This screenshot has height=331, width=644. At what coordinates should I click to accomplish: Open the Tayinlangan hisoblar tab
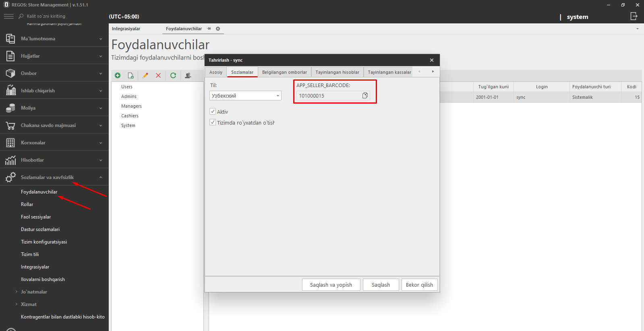[337, 72]
